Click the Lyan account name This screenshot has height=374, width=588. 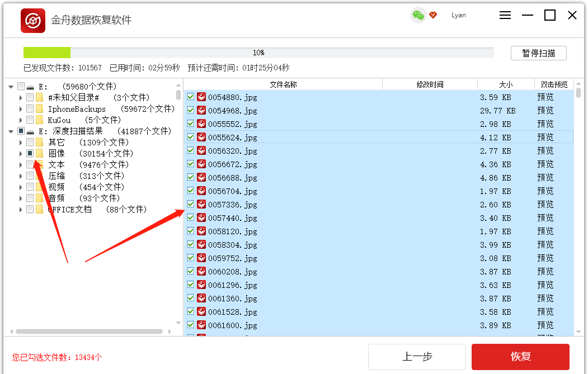459,15
